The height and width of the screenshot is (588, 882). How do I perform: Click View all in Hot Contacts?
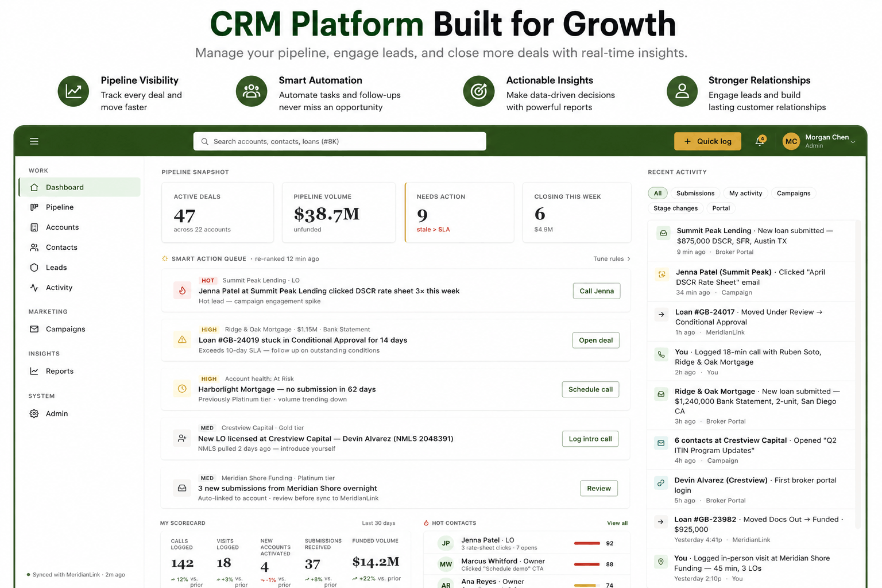click(x=617, y=523)
